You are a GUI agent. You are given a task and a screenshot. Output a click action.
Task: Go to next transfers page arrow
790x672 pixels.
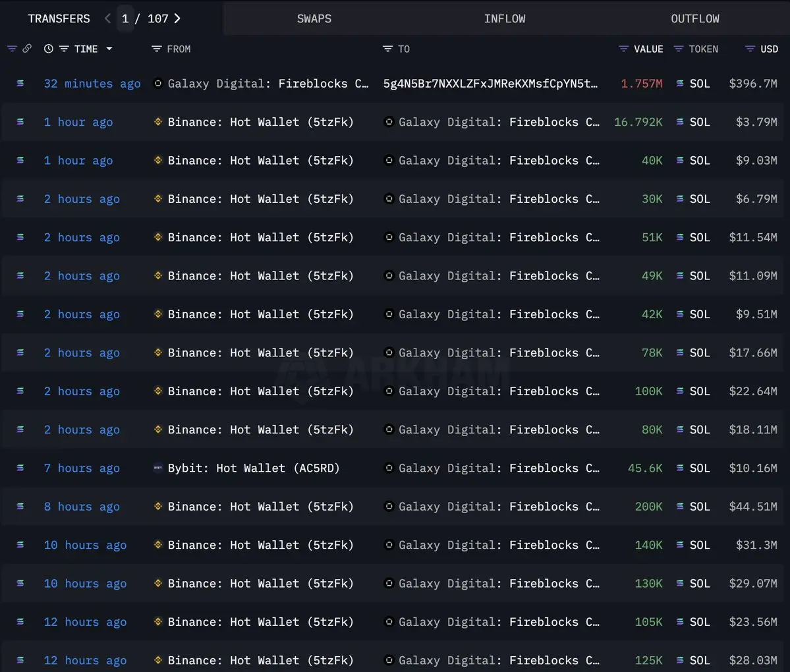(177, 18)
